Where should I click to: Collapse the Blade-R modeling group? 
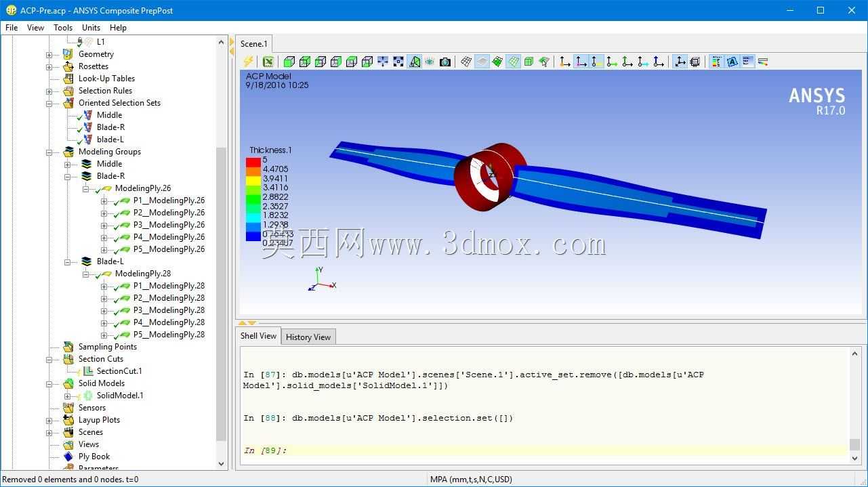tap(68, 177)
